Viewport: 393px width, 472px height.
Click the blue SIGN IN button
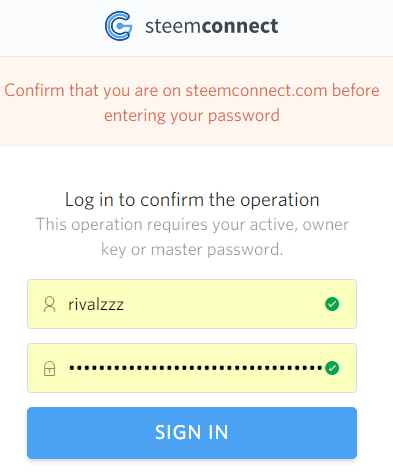pos(192,433)
